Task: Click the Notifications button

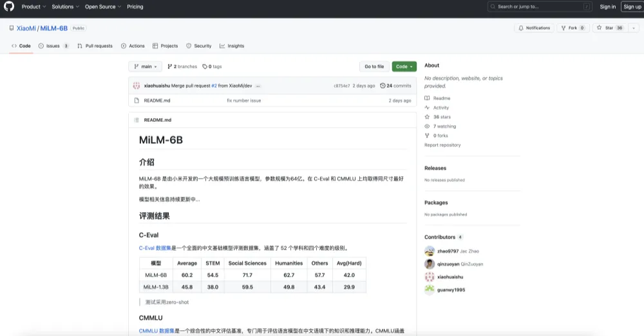Action: point(535,28)
